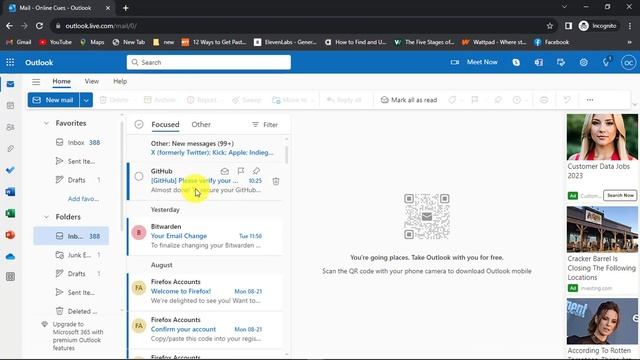Reload the page in Chrome

tap(39, 26)
